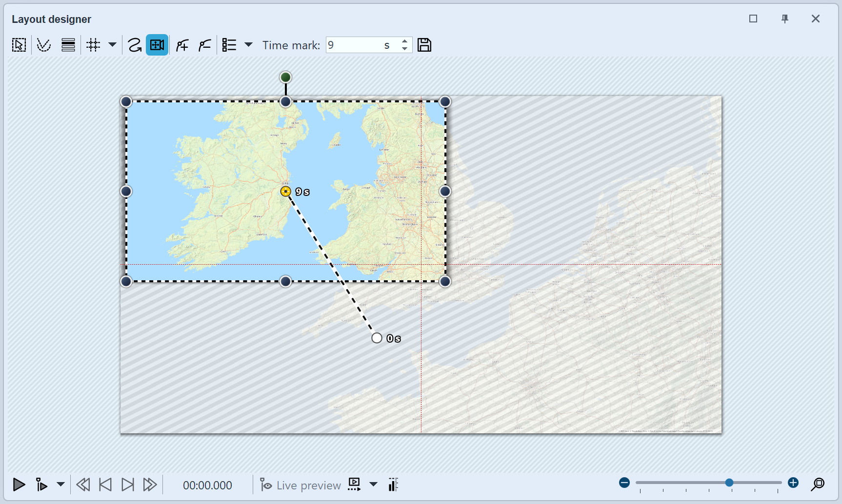Viewport: 842px width, 504px height.
Task: Enable the grid display tool
Action: tap(93, 44)
